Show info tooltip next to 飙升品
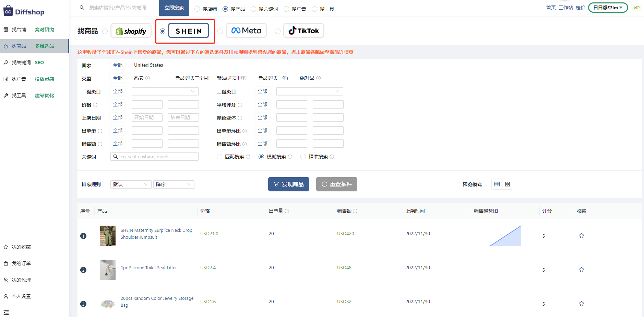The image size is (644, 317). [x=319, y=78]
